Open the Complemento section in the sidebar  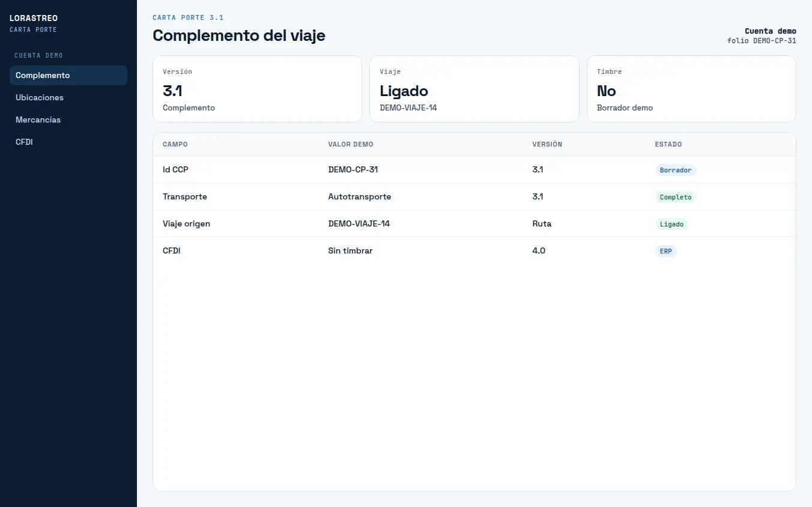coord(68,75)
